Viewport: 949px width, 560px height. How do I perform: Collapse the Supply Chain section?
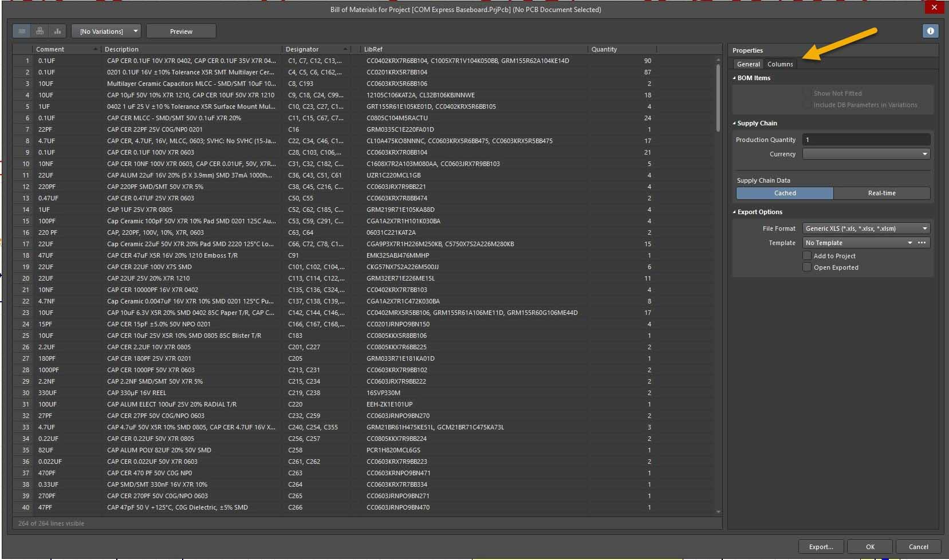click(735, 123)
